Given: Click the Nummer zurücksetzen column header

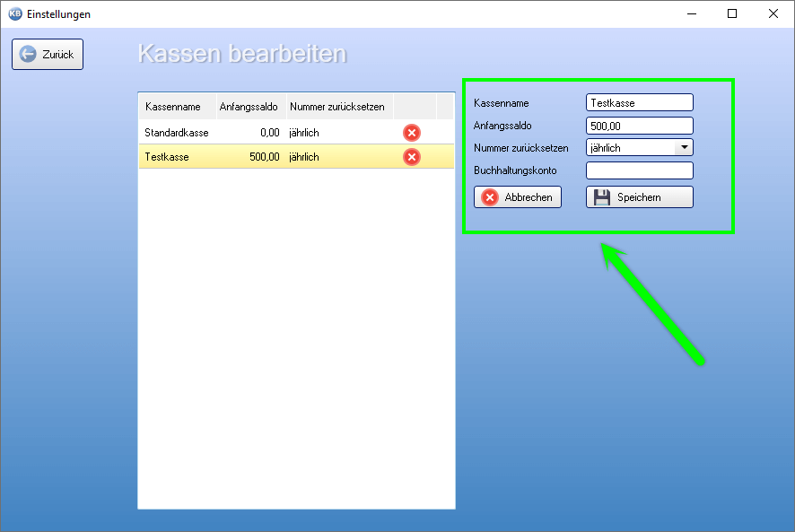Looking at the screenshot, I should click(x=340, y=107).
